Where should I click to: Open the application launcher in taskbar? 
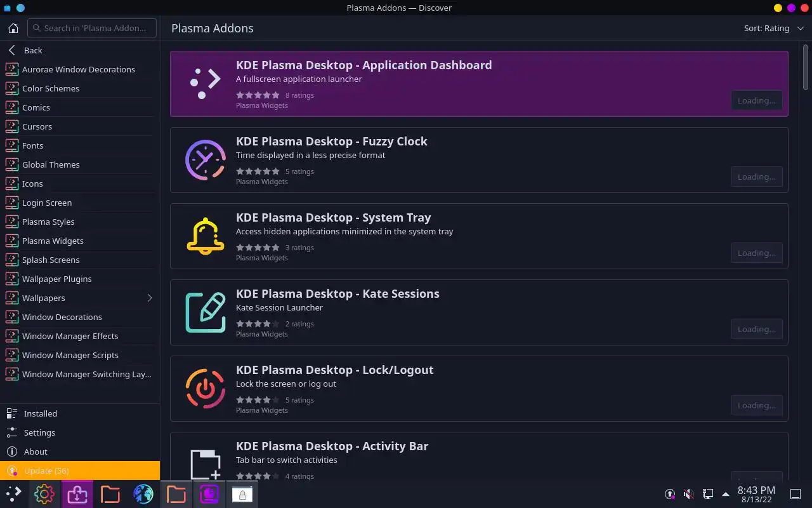tap(14, 493)
